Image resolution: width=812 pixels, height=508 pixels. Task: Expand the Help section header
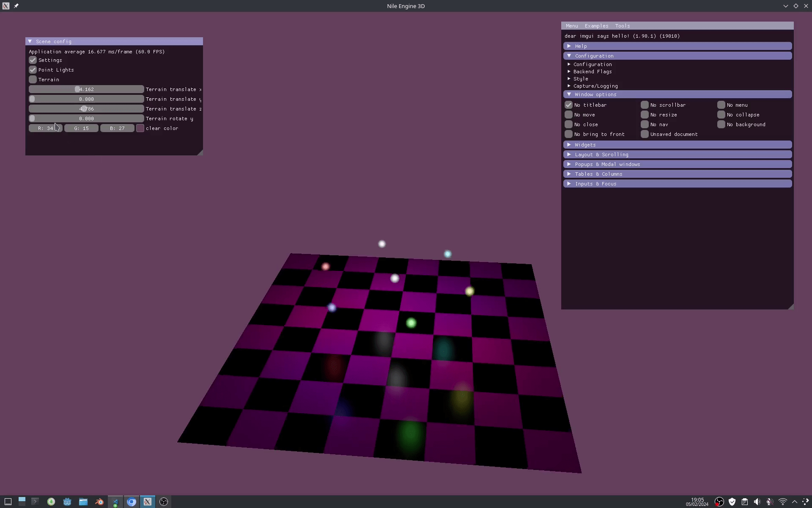(580, 46)
